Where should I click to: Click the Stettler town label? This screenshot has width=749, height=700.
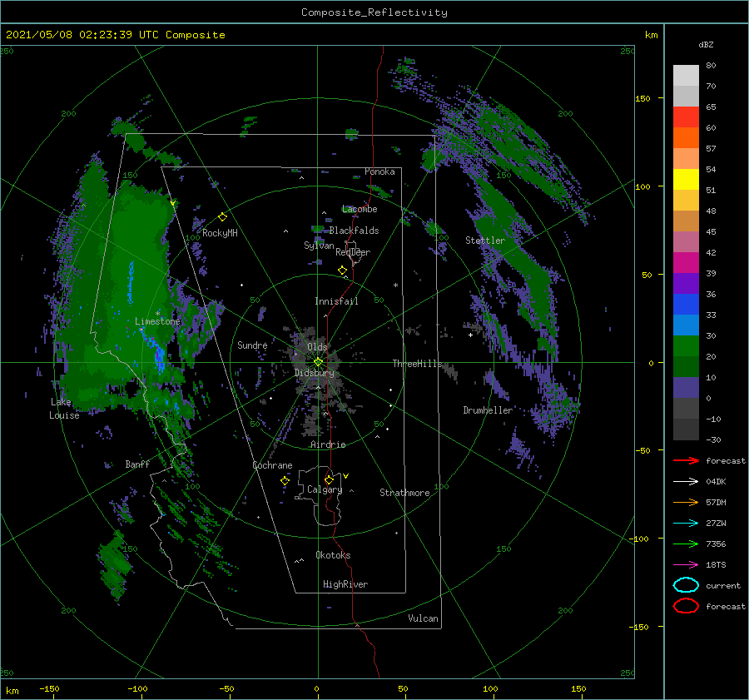click(485, 241)
